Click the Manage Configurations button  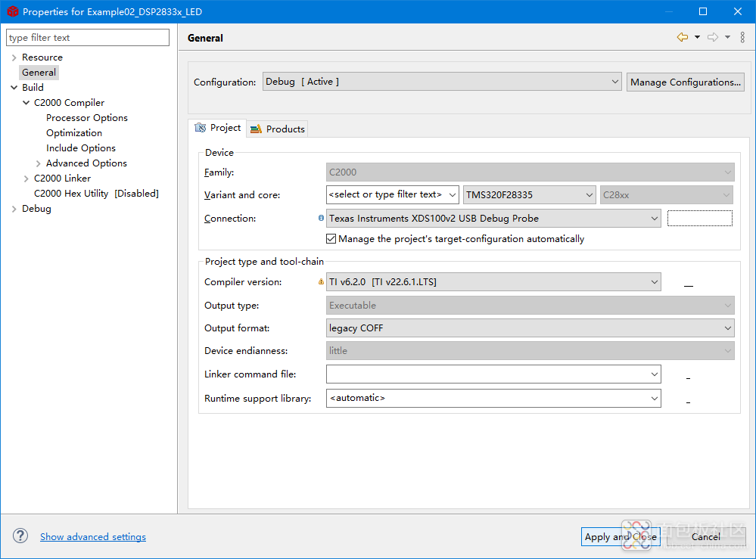pos(685,82)
